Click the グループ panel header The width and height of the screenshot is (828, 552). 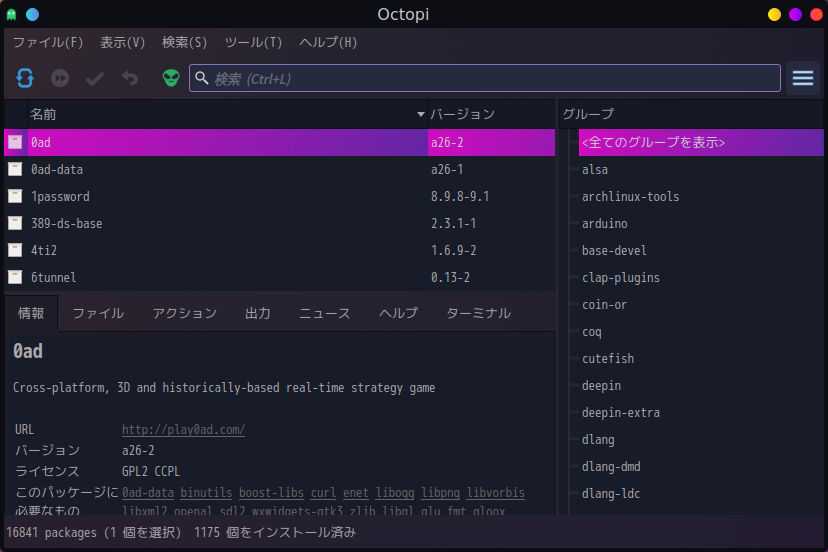(691, 114)
